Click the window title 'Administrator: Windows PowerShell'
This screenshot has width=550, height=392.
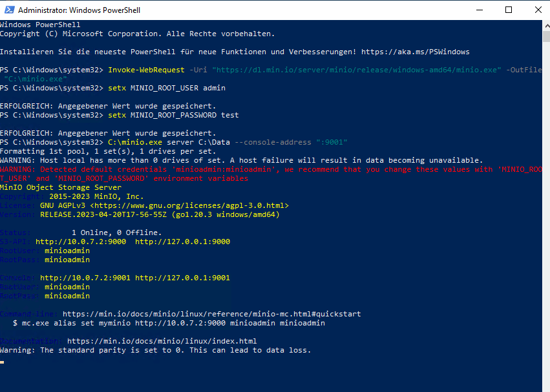(79, 10)
